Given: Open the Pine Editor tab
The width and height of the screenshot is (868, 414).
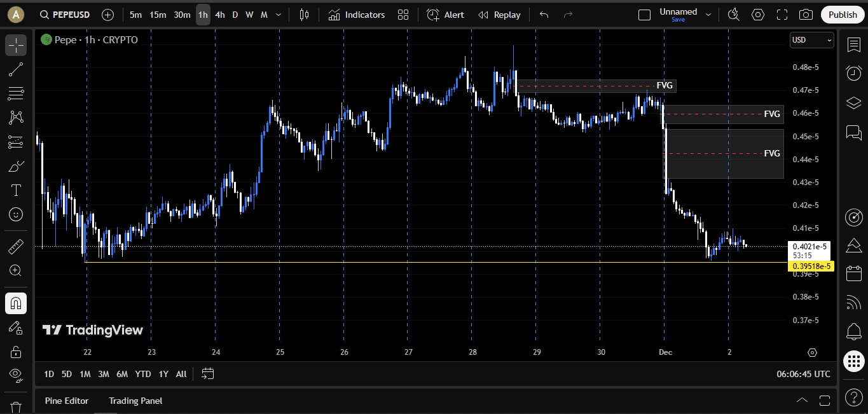Looking at the screenshot, I should point(67,401).
